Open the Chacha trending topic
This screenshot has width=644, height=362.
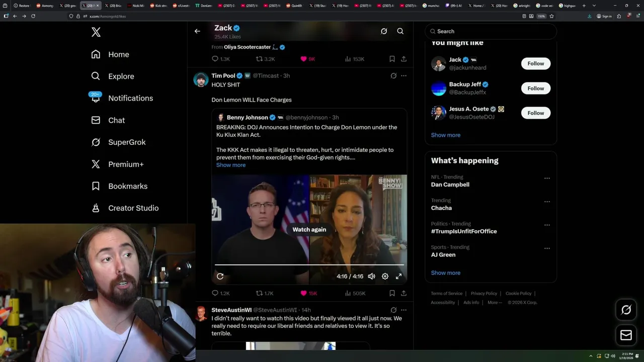coord(441,208)
